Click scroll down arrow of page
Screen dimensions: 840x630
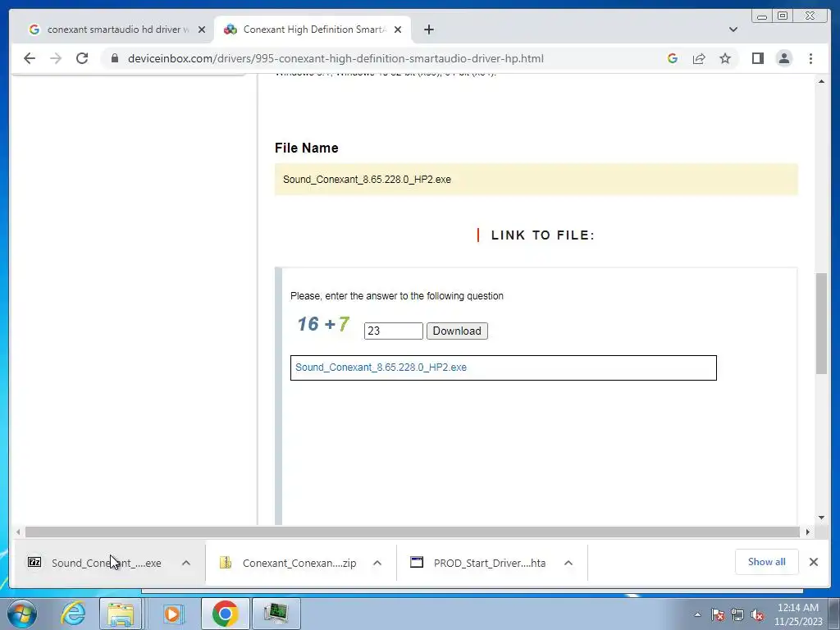[822, 518]
